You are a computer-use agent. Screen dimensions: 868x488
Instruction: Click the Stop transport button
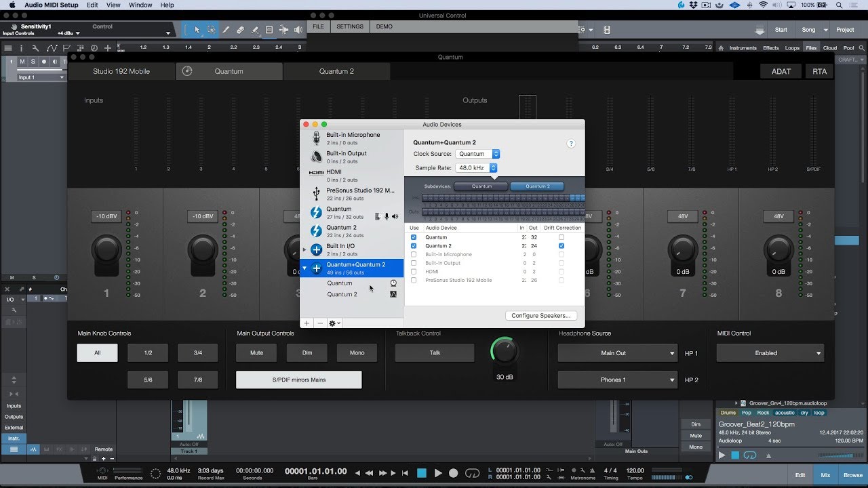tap(421, 473)
